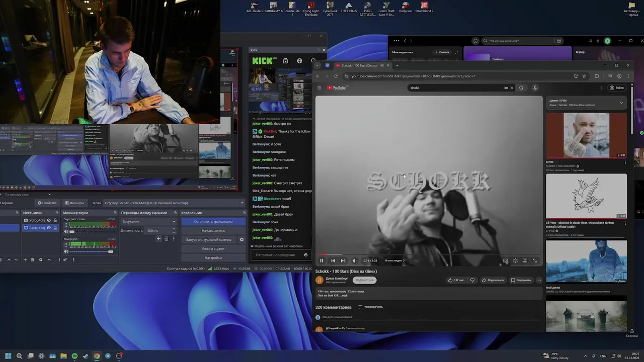Go to YouTube home via logo
This screenshot has width=644, height=362.
[337, 88]
